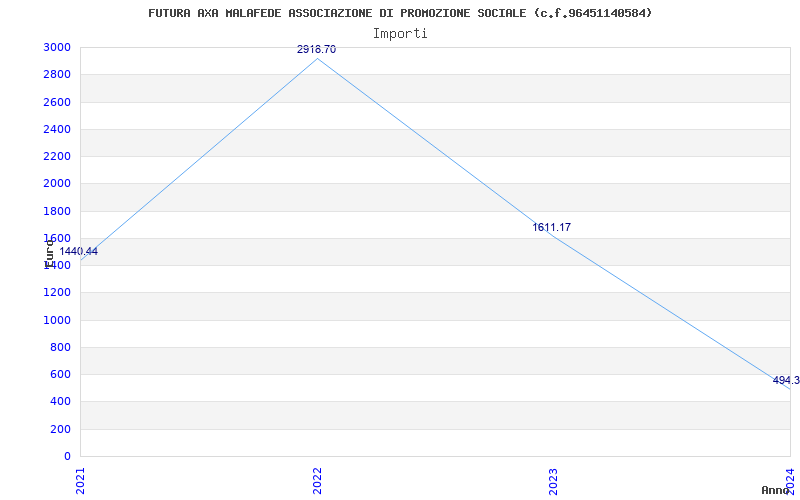The image size is (800, 500).
Task: Click the 2000 y-axis value
Action: [x=57, y=184]
